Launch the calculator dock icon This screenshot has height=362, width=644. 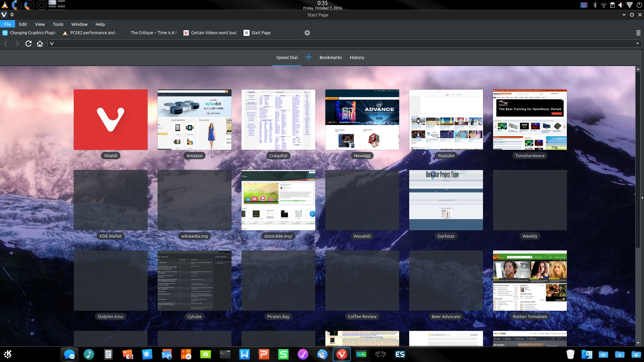click(x=186, y=354)
